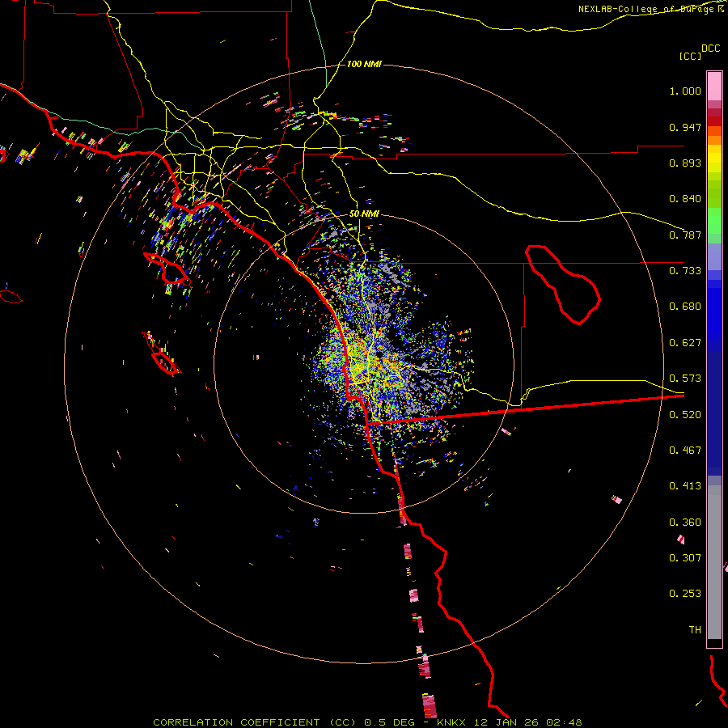Click the "0.573" color scale value
This screenshot has width=728, height=728.
[685, 379]
